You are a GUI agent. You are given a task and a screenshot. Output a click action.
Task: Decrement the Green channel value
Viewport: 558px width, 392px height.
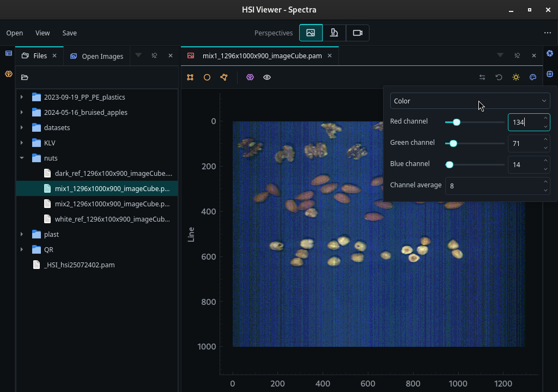pos(545,148)
